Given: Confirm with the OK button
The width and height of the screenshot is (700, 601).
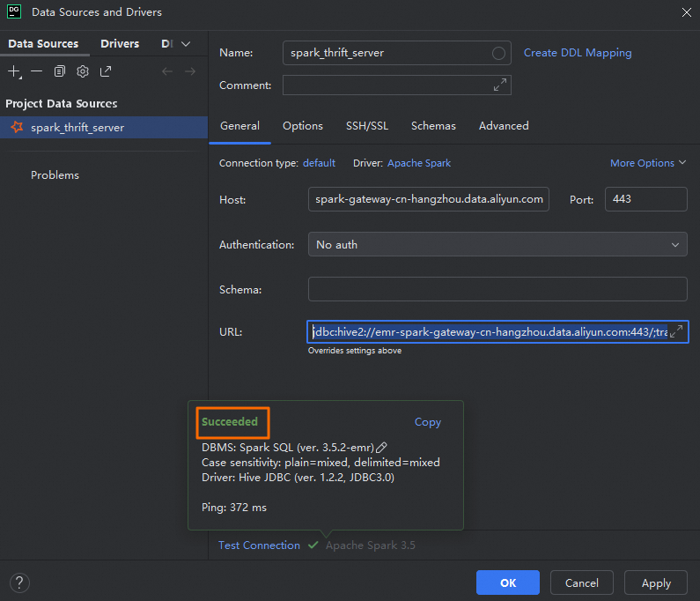Looking at the screenshot, I should pos(508,582).
